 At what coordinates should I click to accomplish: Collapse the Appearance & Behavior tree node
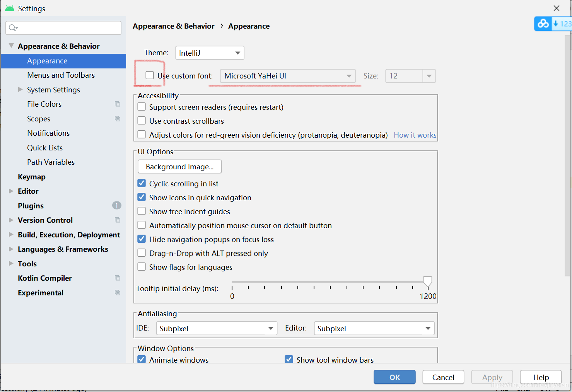[11, 46]
